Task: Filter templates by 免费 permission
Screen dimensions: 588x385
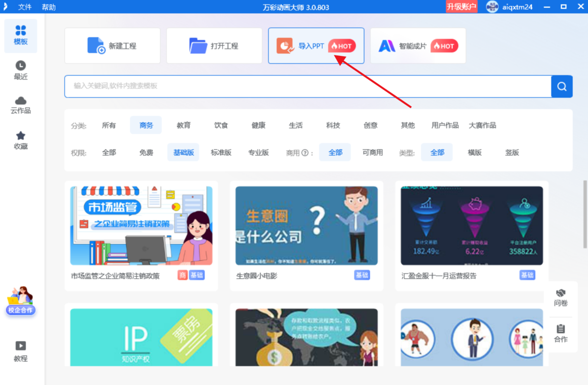Action: pyautogui.click(x=146, y=152)
